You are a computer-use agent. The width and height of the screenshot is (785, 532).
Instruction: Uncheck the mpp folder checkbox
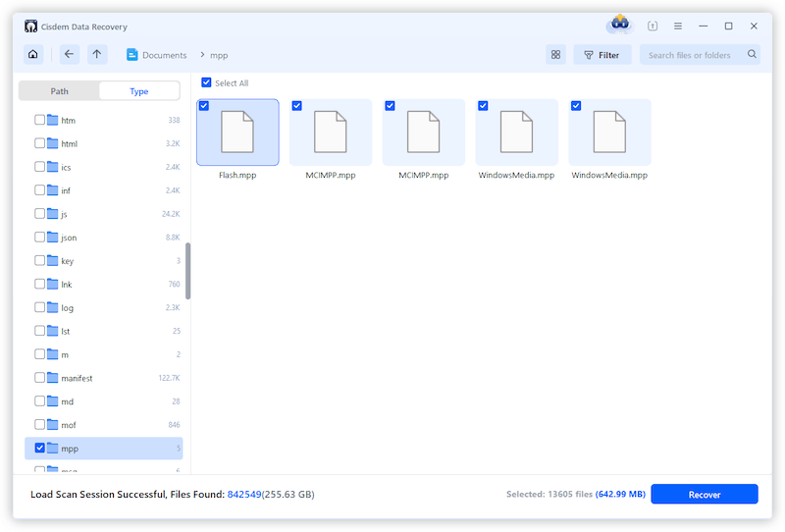click(x=39, y=448)
